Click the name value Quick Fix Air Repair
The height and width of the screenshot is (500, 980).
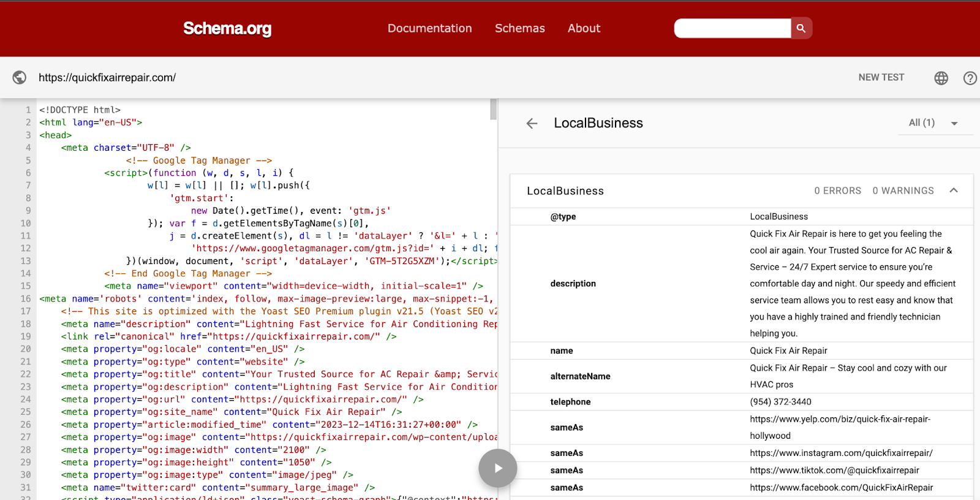click(x=788, y=350)
